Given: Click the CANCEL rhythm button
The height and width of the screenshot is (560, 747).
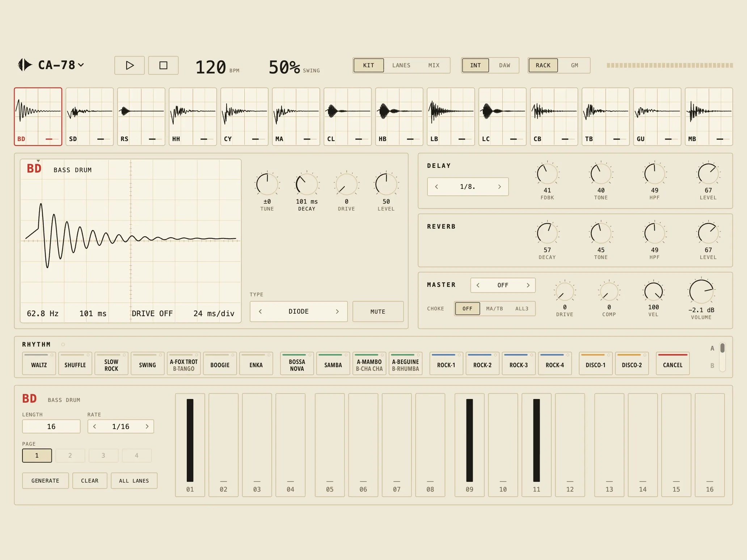Looking at the screenshot, I should (x=672, y=364).
